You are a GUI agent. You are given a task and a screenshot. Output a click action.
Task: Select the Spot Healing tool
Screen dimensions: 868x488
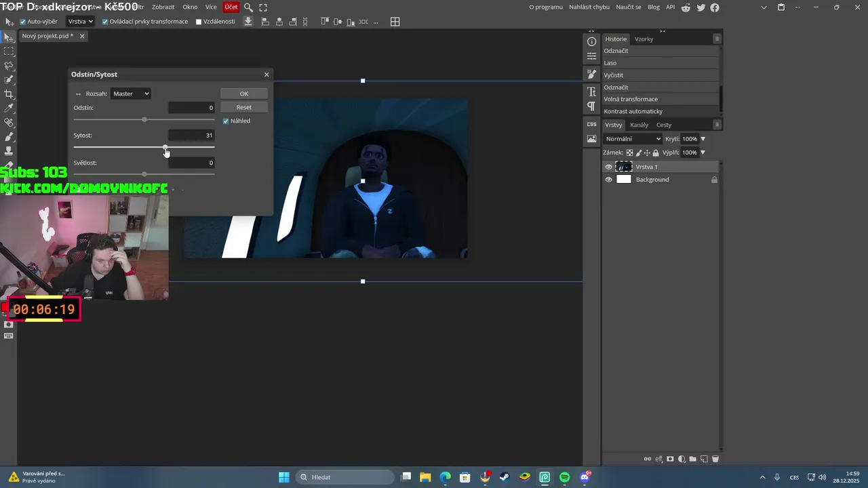tap(9, 122)
